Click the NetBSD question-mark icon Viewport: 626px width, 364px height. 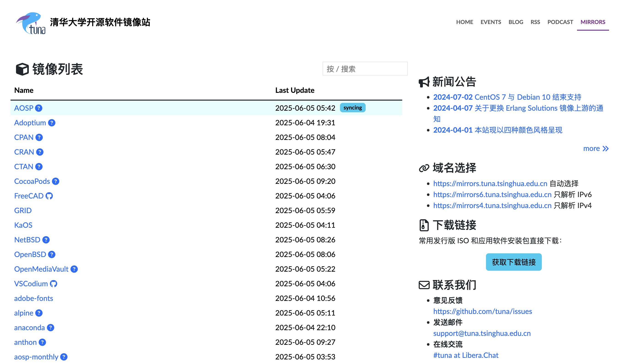(x=46, y=240)
